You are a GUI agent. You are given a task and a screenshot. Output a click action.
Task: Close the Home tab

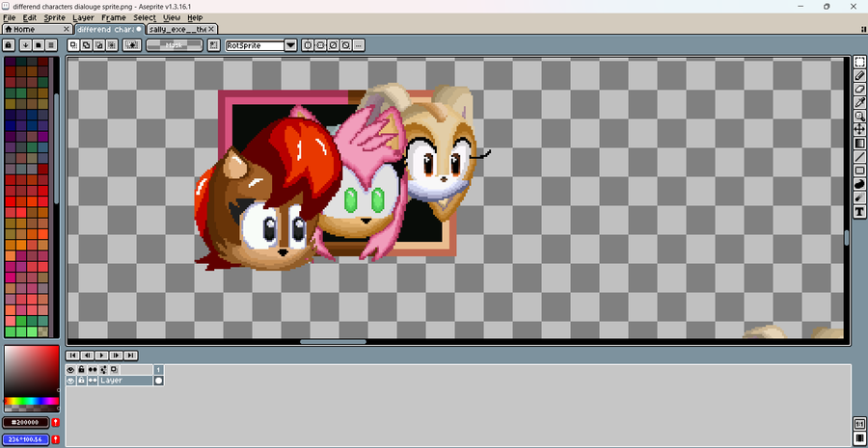(67, 29)
